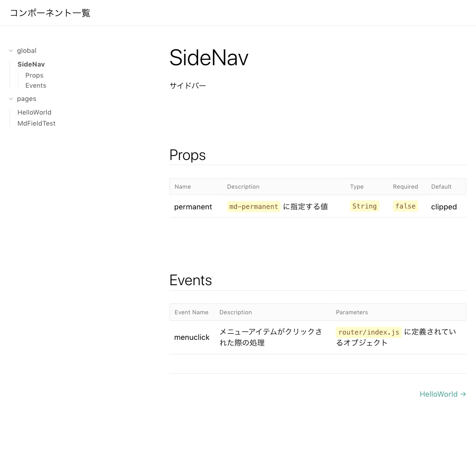Click the md-permanent code tag
The width and height of the screenshot is (476, 469).
(x=254, y=207)
